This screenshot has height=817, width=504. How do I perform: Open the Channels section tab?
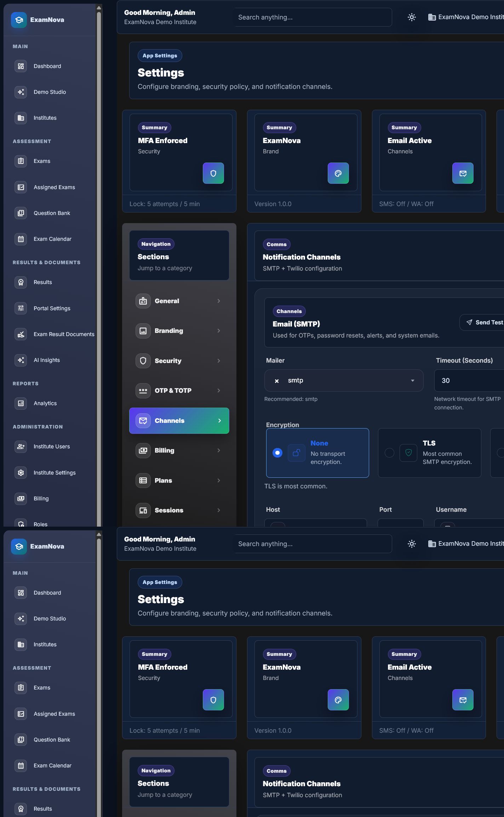(179, 420)
